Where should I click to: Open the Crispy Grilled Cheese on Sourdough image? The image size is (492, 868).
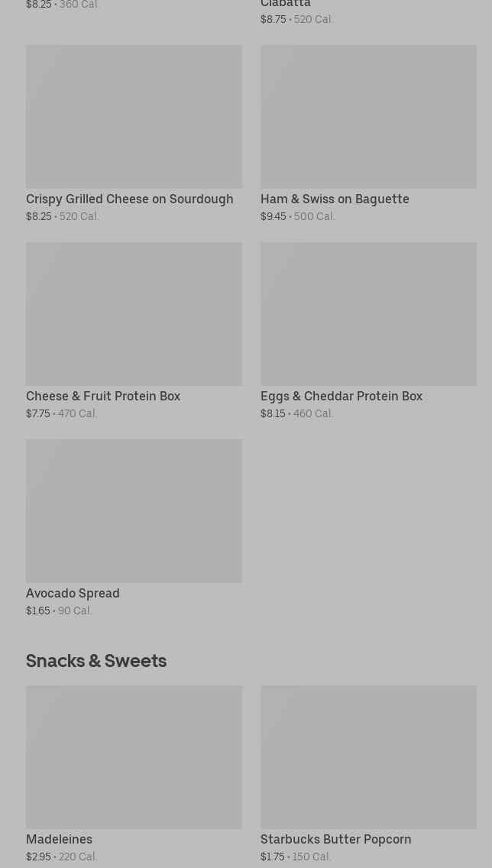[134, 116]
